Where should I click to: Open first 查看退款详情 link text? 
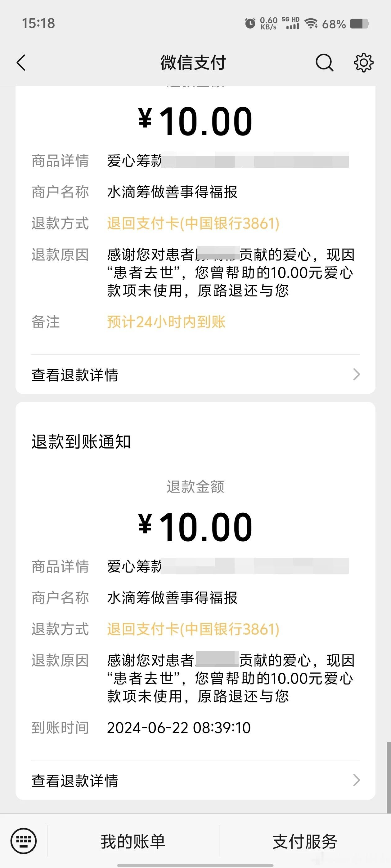pyautogui.click(x=75, y=375)
